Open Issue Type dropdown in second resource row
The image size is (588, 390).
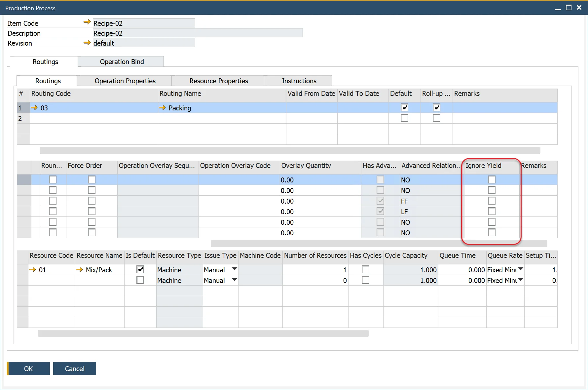234,280
